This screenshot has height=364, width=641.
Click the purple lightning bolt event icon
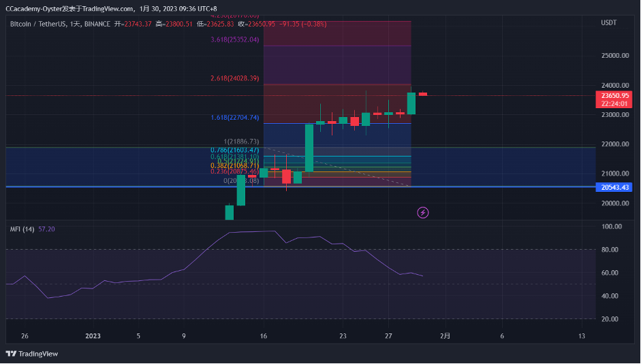422,213
